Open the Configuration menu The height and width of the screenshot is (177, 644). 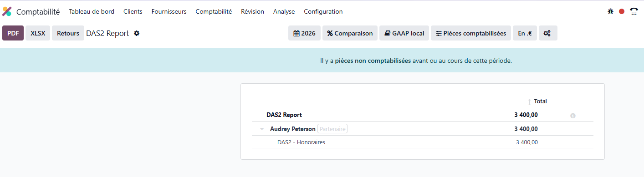(x=323, y=11)
